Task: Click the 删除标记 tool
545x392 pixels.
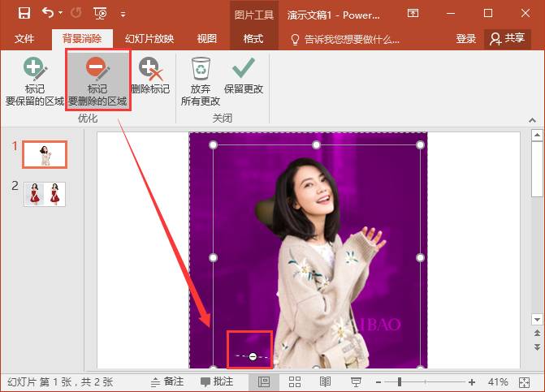Action: tap(150, 75)
